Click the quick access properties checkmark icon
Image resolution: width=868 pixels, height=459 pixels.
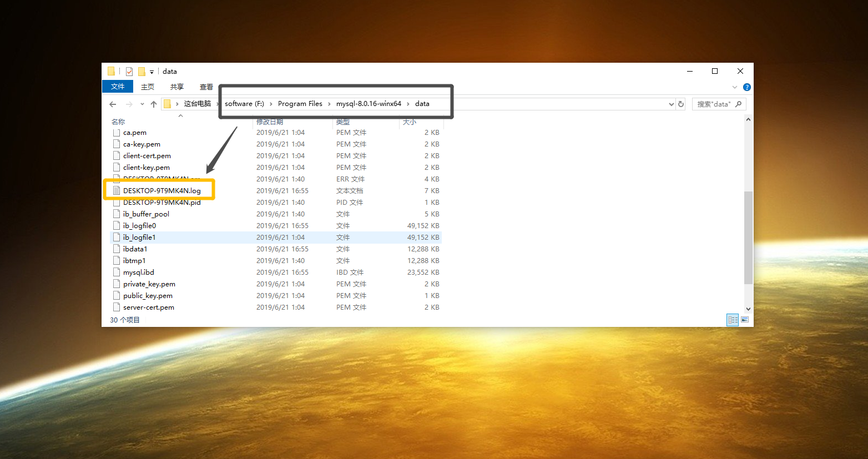point(129,72)
